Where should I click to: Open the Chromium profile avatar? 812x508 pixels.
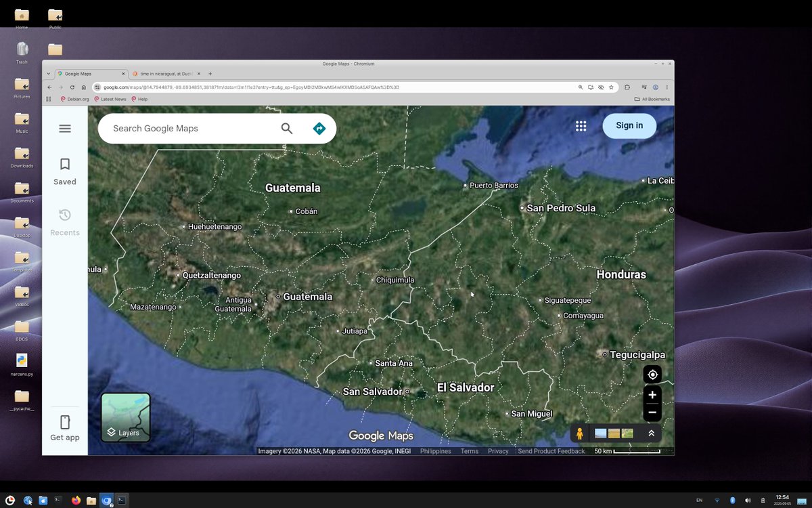pyautogui.click(x=656, y=87)
